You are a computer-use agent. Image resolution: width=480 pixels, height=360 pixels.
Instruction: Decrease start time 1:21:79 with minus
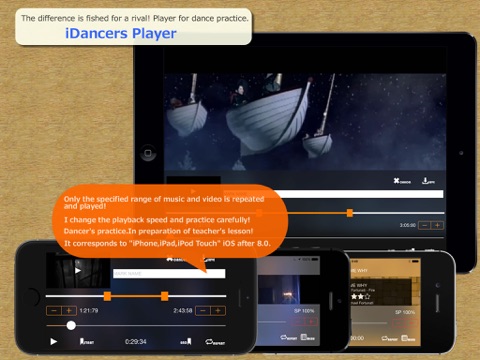(x=54, y=311)
